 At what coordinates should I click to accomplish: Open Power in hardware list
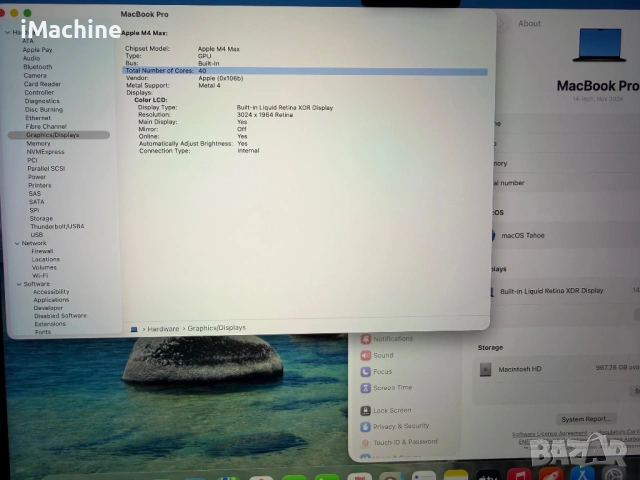(x=37, y=177)
